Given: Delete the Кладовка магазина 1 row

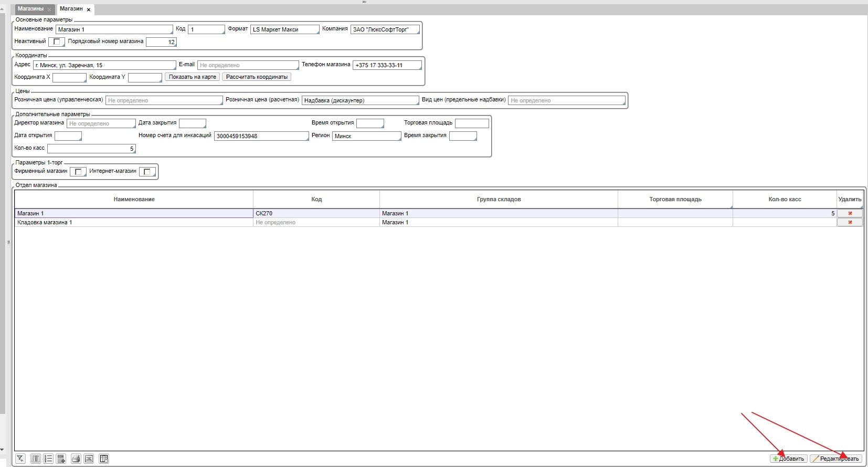Looking at the screenshot, I should tap(850, 222).
